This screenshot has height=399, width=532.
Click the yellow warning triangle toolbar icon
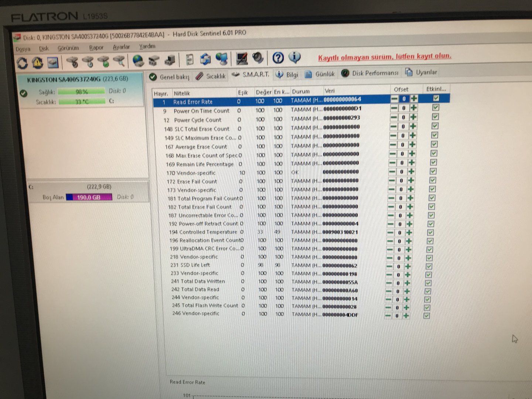coord(37,63)
